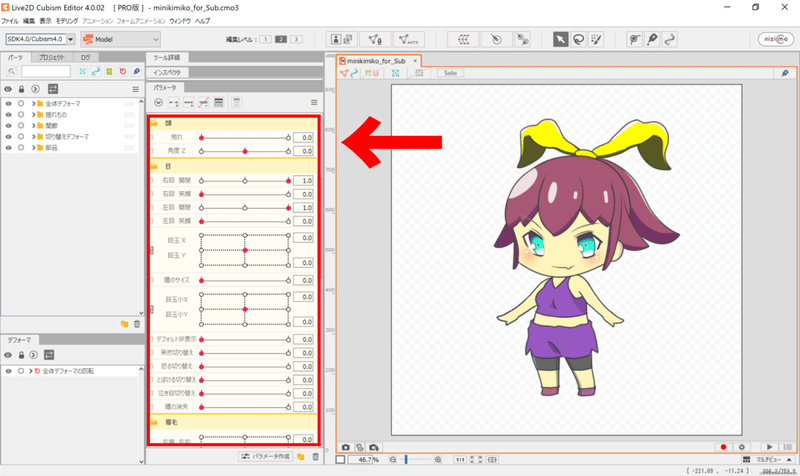Toggle the Solo view button
The image size is (800, 476).
pyautogui.click(x=450, y=73)
